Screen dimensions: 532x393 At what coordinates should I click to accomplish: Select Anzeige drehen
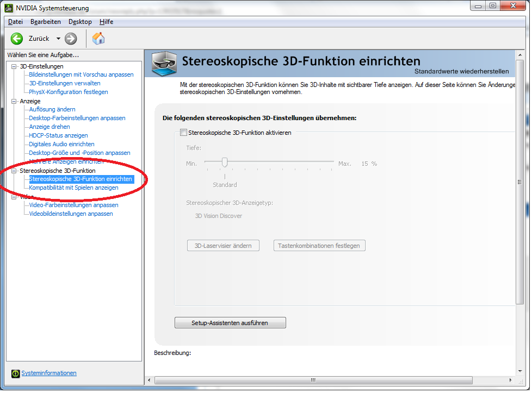(50, 127)
